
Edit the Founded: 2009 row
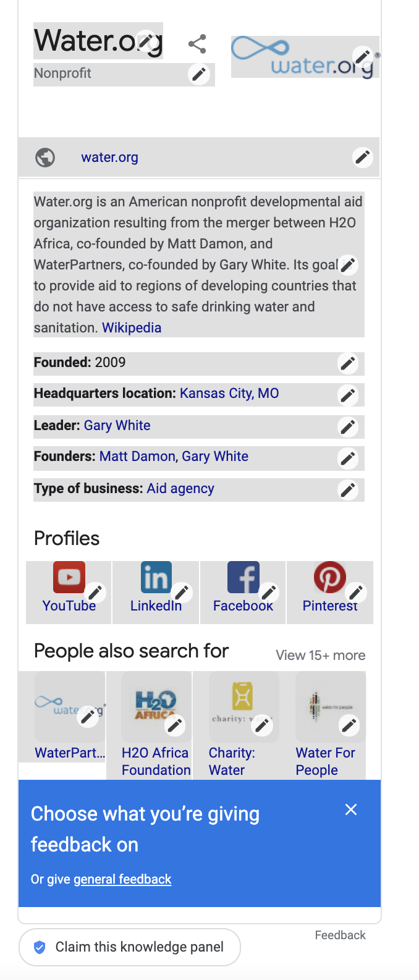coord(348,363)
